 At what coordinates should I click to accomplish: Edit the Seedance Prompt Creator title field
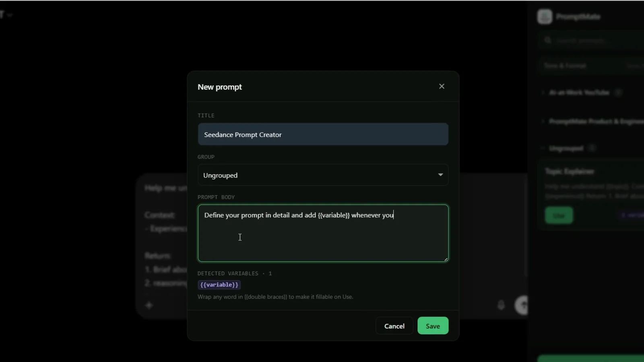pos(323,134)
